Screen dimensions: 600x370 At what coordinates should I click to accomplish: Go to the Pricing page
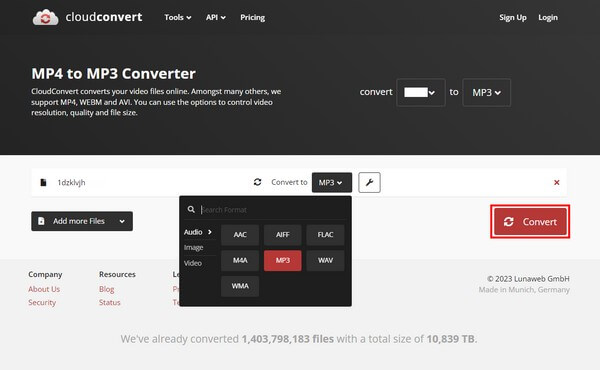click(x=253, y=18)
